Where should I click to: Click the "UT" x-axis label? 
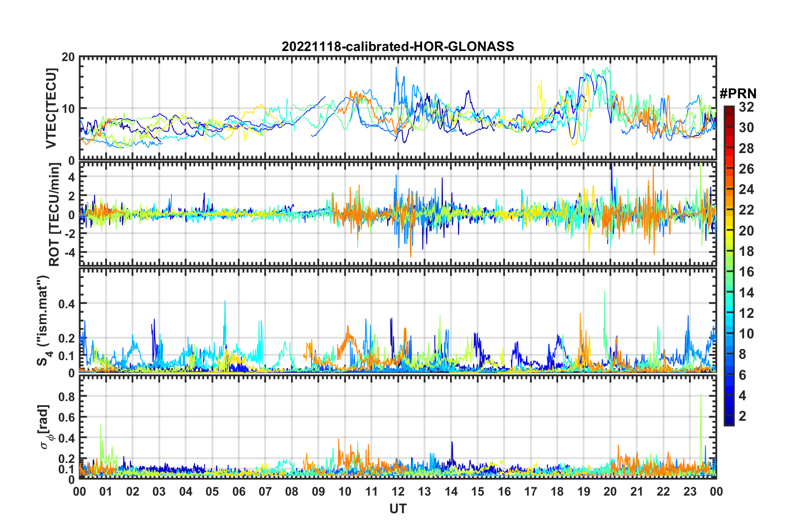pos(398,509)
